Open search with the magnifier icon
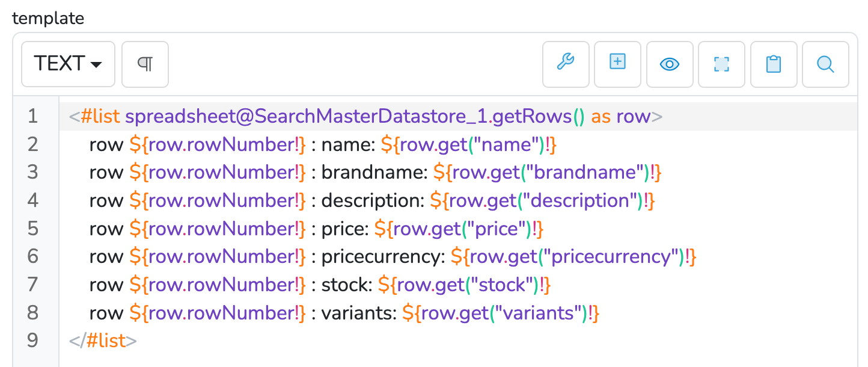868x367 pixels. (825, 64)
